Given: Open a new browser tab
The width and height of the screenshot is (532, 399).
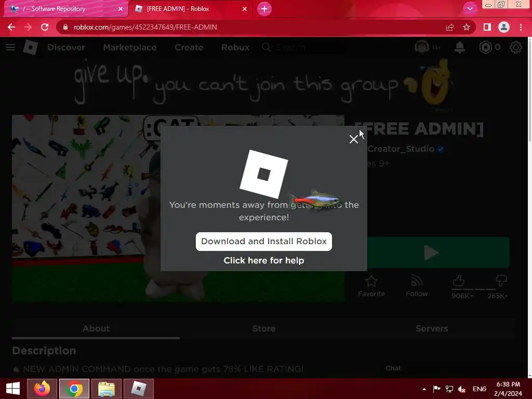Looking at the screenshot, I should tap(264, 9).
